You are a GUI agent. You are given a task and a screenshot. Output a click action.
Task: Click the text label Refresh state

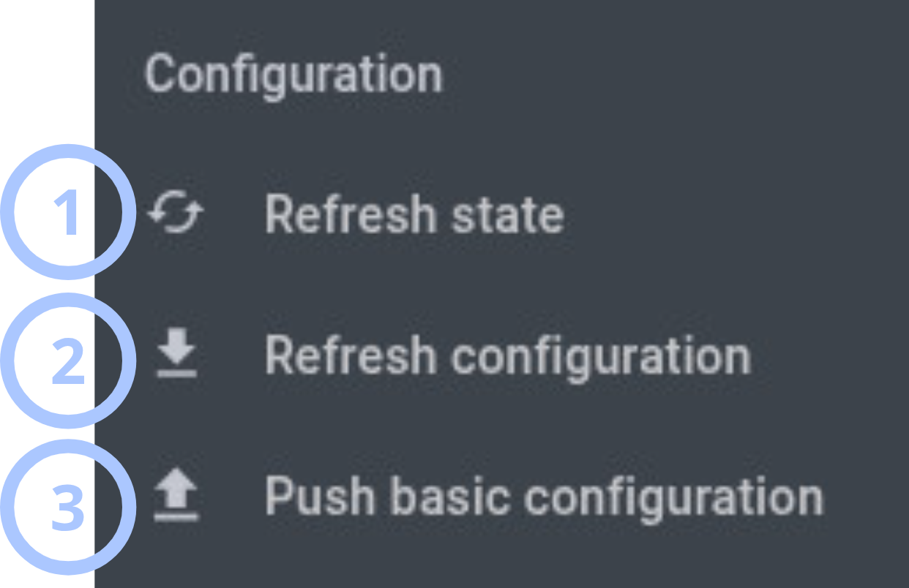pos(414,214)
